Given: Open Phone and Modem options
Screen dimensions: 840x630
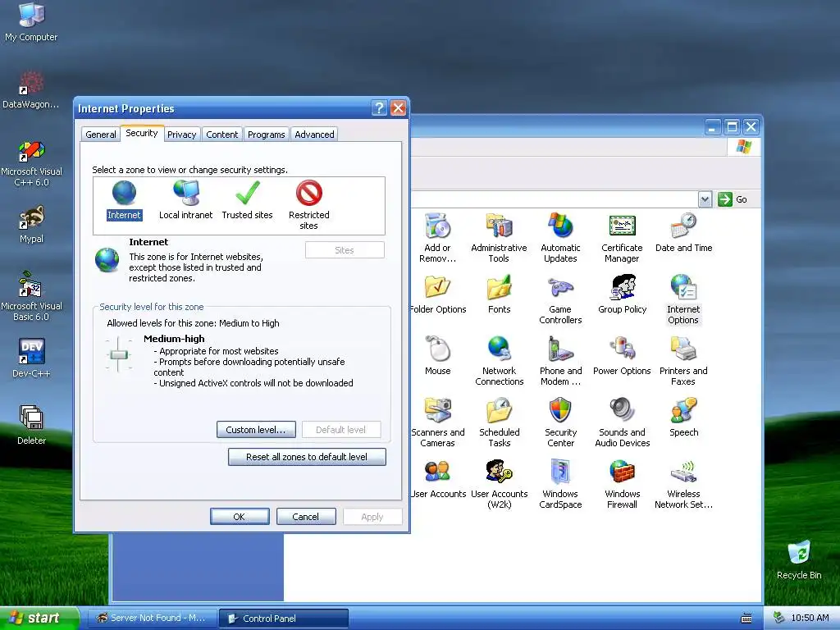Looking at the screenshot, I should pos(560,361).
